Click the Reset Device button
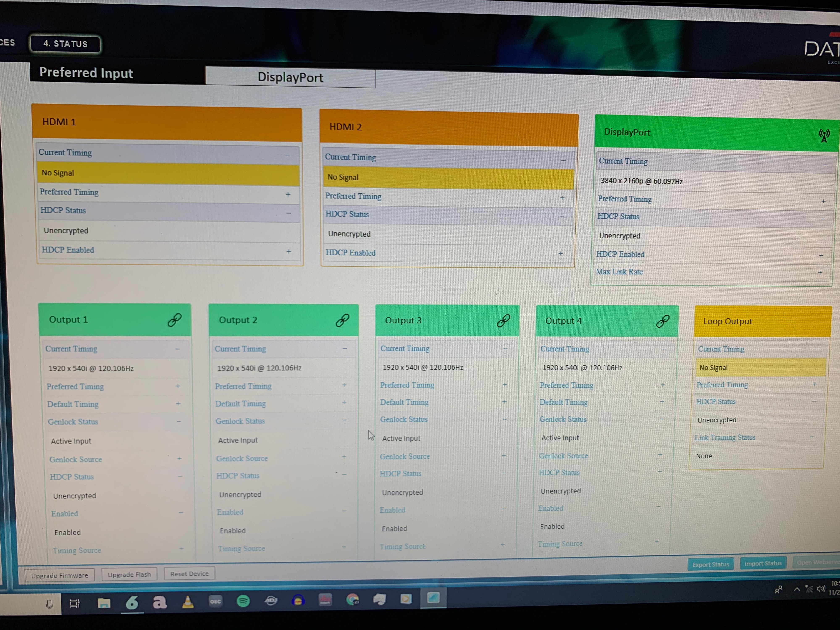Screen dimensions: 840x630 click(189, 574)
